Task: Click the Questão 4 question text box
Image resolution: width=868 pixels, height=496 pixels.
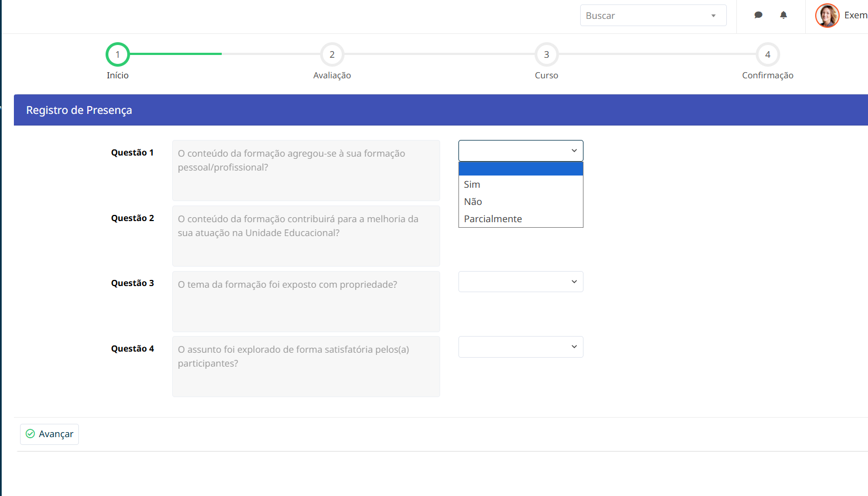Action: point(306,367)
